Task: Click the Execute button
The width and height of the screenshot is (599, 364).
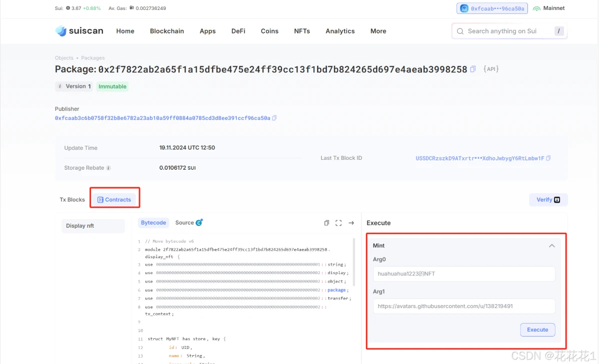Action: 537,330
